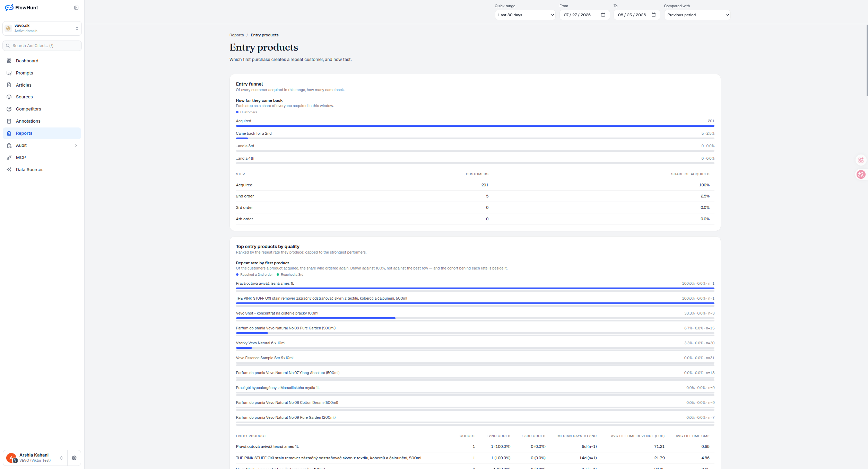Click Arshia Kahani user avatar
This screenshot has height=469, width=868.
pyautogui.click(x=11, y=458)
